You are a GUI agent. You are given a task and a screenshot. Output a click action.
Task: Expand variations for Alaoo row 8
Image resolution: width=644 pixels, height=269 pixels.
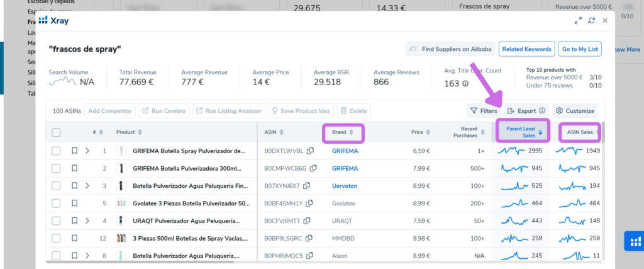point(87,256)
